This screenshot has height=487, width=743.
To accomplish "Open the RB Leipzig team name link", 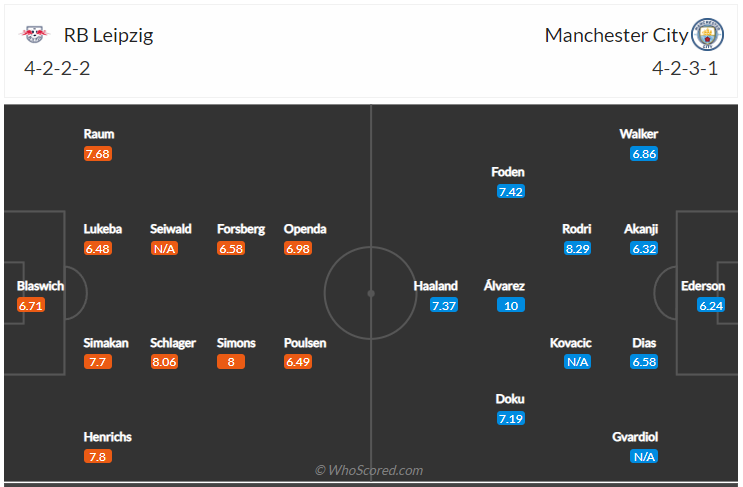I will click(109, 35).
